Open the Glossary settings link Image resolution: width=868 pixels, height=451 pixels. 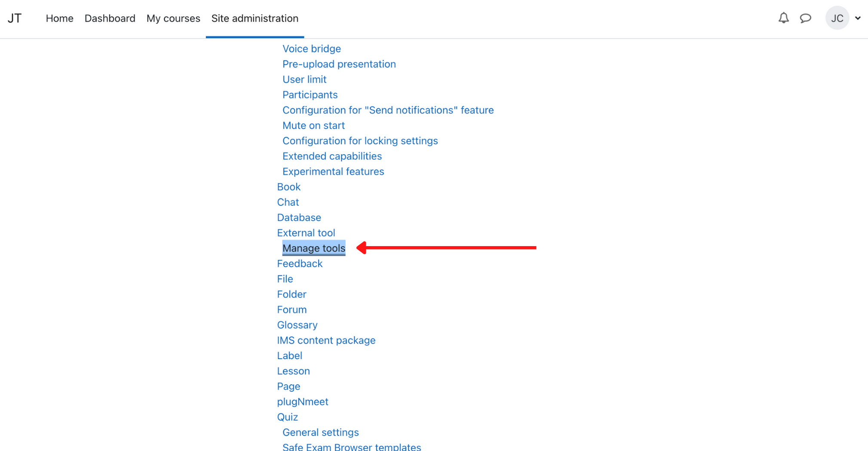(x=297, y=325)
